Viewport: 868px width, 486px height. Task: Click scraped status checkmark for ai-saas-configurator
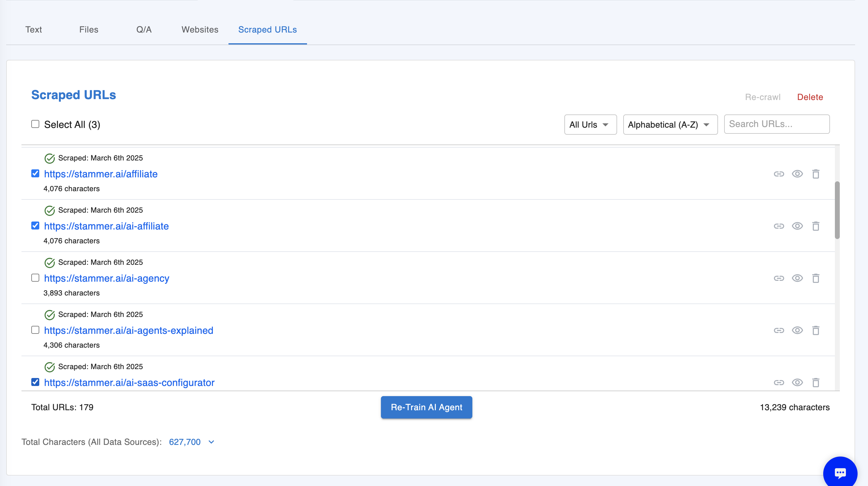49,367
